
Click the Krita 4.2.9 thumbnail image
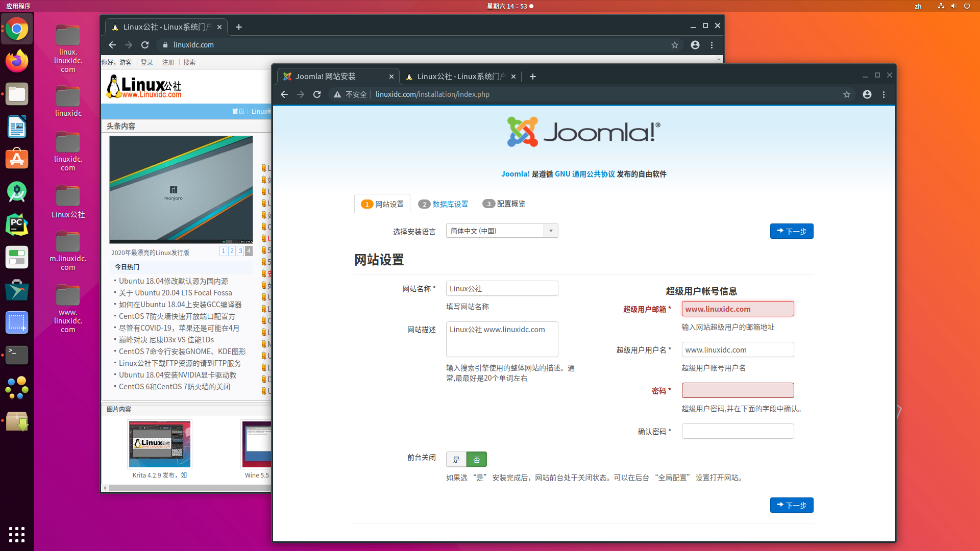point(160,444)
